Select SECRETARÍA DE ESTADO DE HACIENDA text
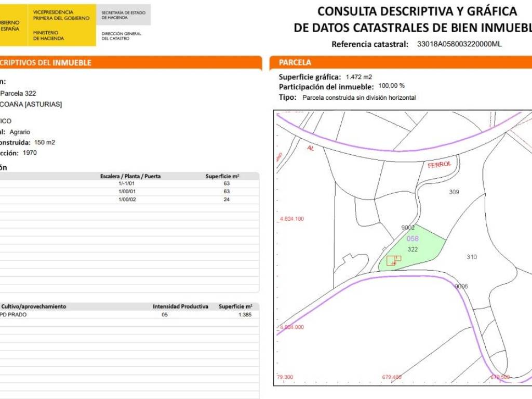 [x=123, y=15]
